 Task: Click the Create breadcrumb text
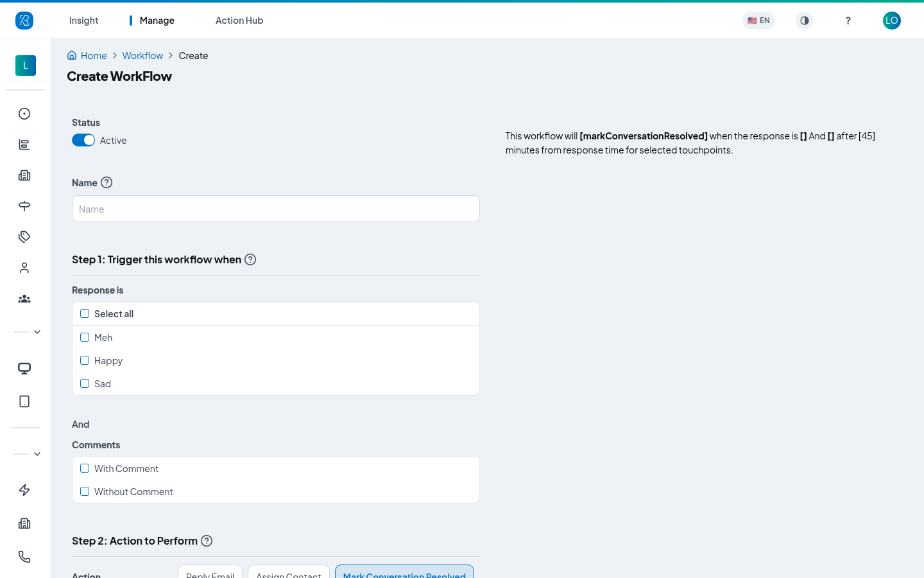pos(193,56)
